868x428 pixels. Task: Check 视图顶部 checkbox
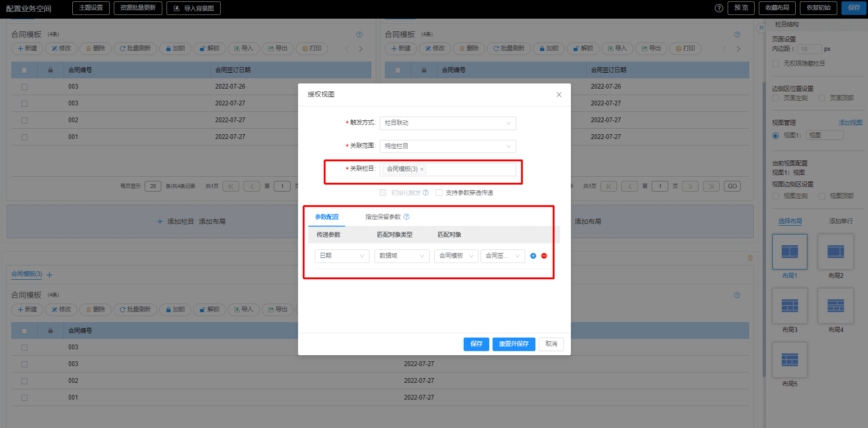point(822,196)
